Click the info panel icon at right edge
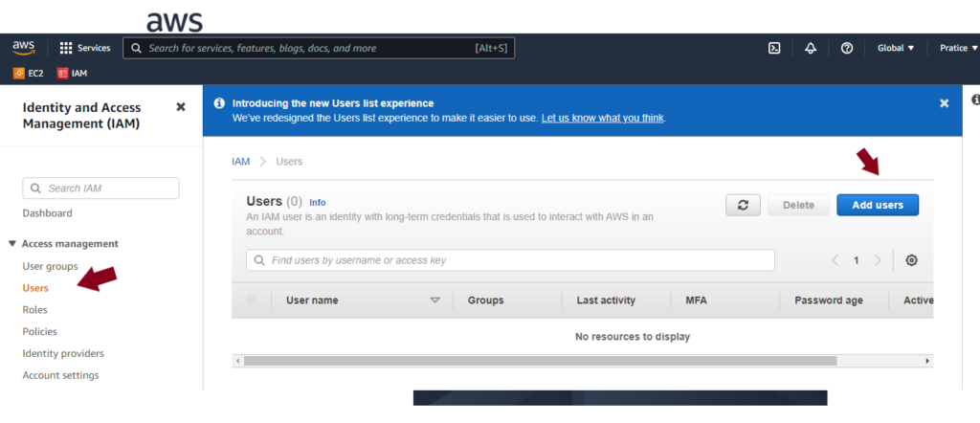Image resolution: width=980 pixels, height=423 pixels. tap(975, 100)
